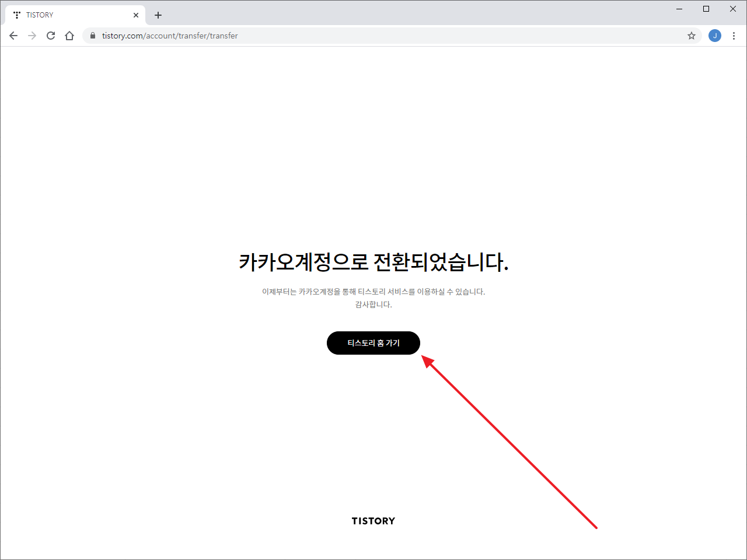Select the TISTORY browser tab
This screenshot has width=747, height=560.
coord(75,15)
